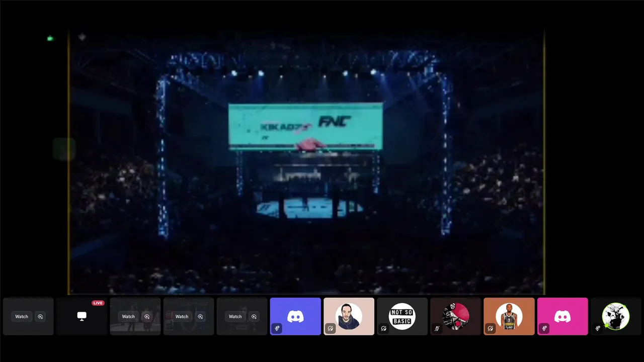Select the red circular artwork avatar tile

(x=455, y=316)
